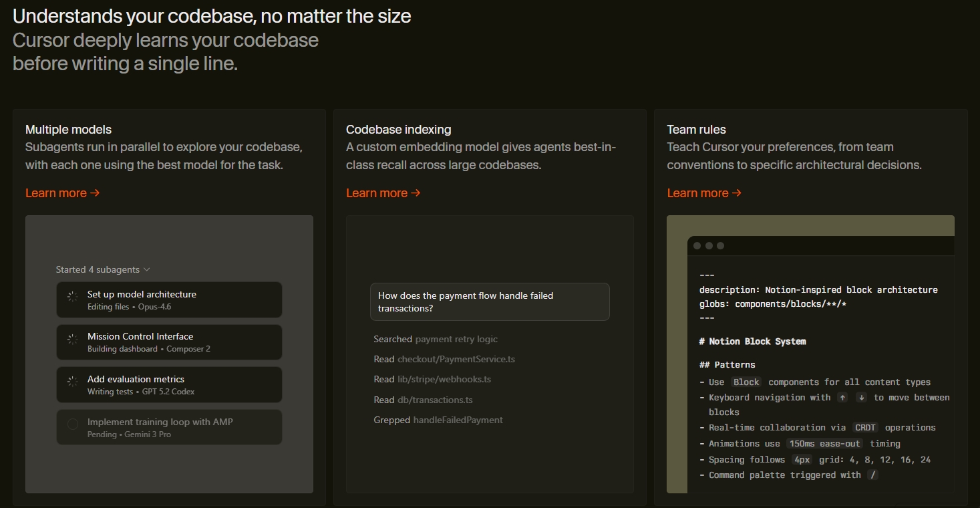Image resolution: width=980 pixels, height=508 pixels.
Task: Collapse the Started 4 subagents list
Action: coord(103,269)
